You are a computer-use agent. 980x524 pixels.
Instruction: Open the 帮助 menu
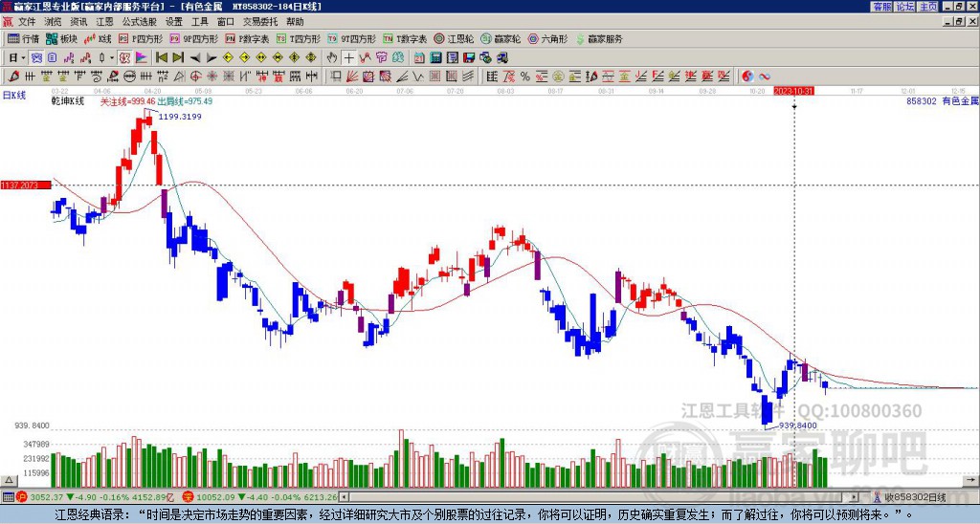coord(295,22)
